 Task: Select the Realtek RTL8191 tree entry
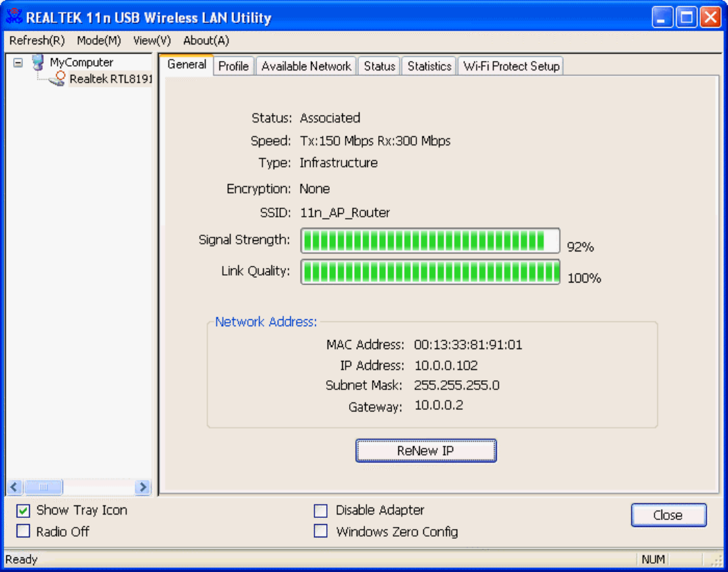[111, 80]
